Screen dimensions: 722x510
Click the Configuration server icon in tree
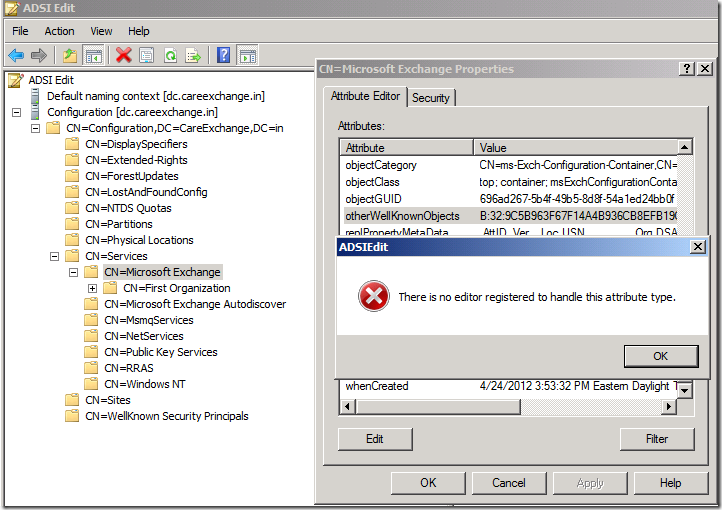(x=35, y=112)
